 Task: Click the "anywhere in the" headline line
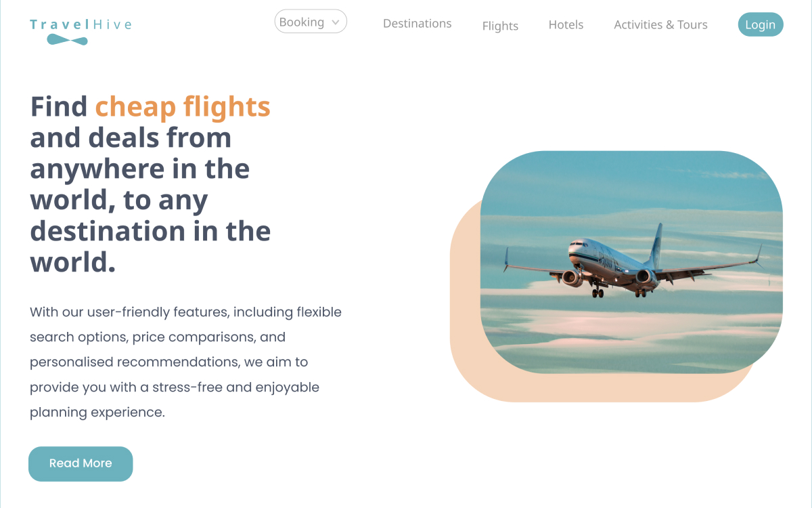tap(140, 169)
